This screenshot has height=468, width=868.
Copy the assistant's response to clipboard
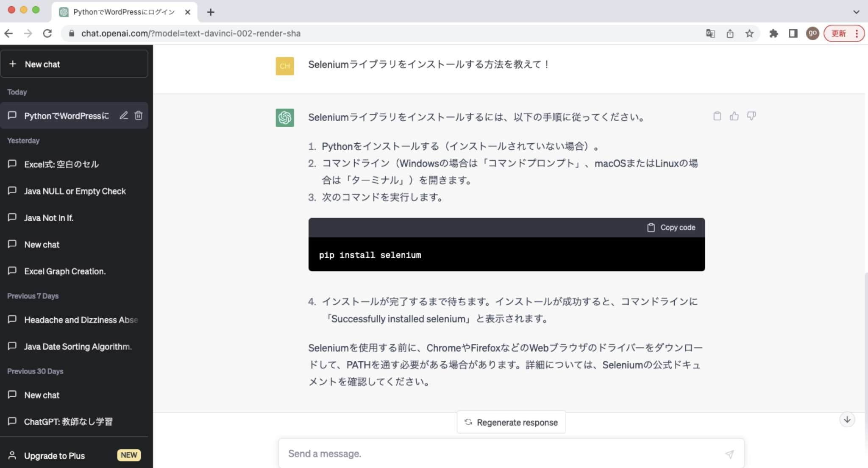pyautogui.click(x=717, y=116)
